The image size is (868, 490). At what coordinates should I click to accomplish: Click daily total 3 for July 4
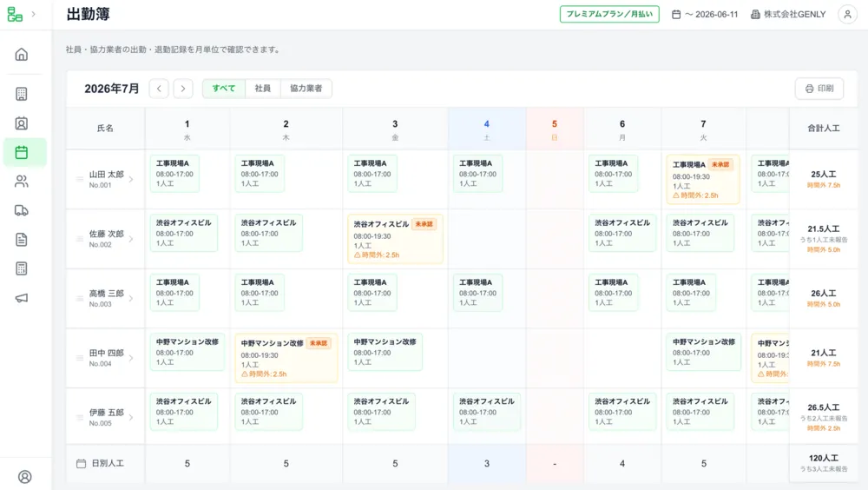coord(487,463)
